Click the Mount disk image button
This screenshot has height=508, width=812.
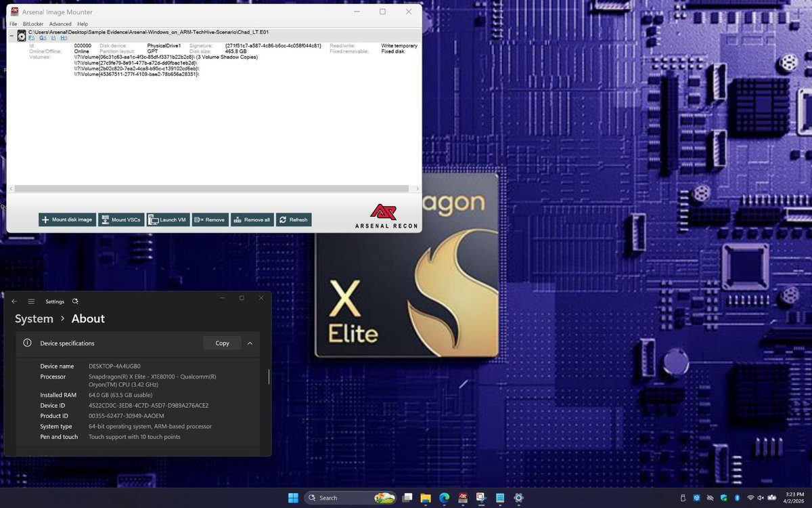[x=67, y=219]
